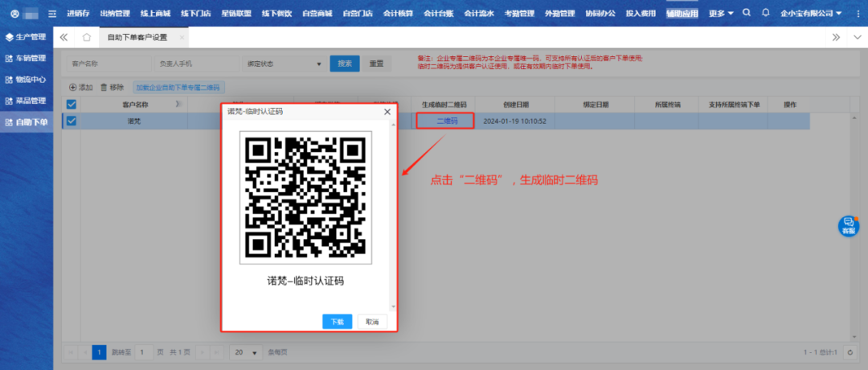
Task: Click the search magnifier icon in top bar
Action: click(x=747, y=13)
